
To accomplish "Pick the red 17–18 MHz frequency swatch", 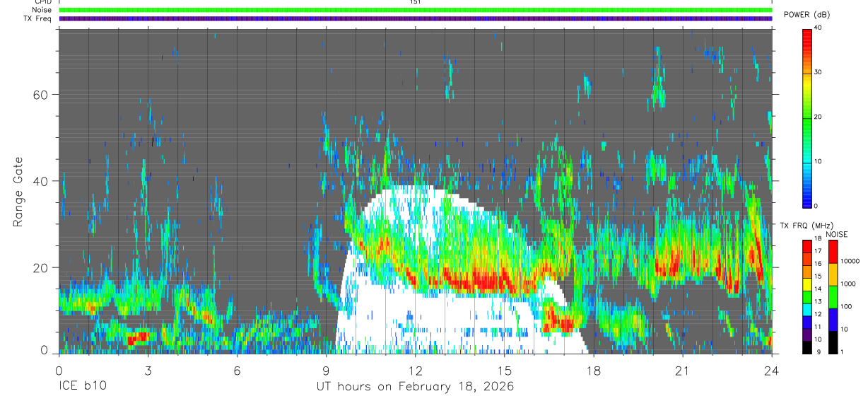I will 807,247.
